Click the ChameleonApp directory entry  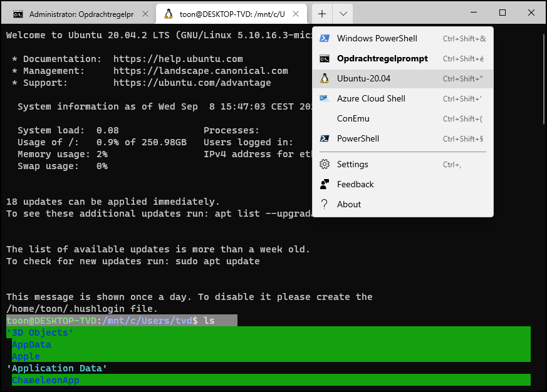click(46, 380)
